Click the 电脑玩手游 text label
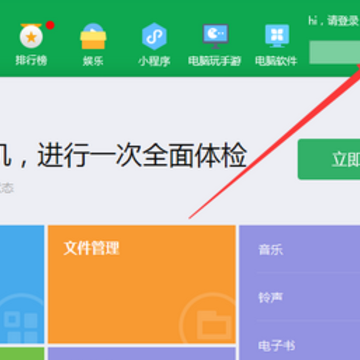 [214, 61]
